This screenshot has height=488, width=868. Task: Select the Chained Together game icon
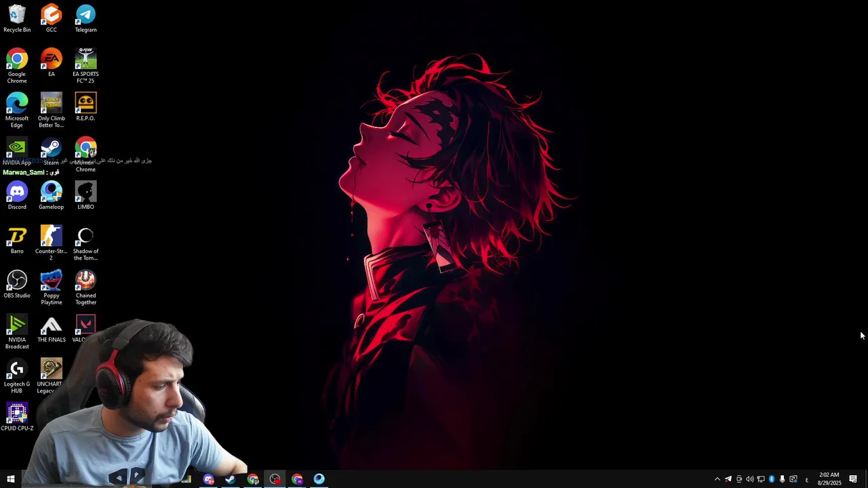[85, 287]
